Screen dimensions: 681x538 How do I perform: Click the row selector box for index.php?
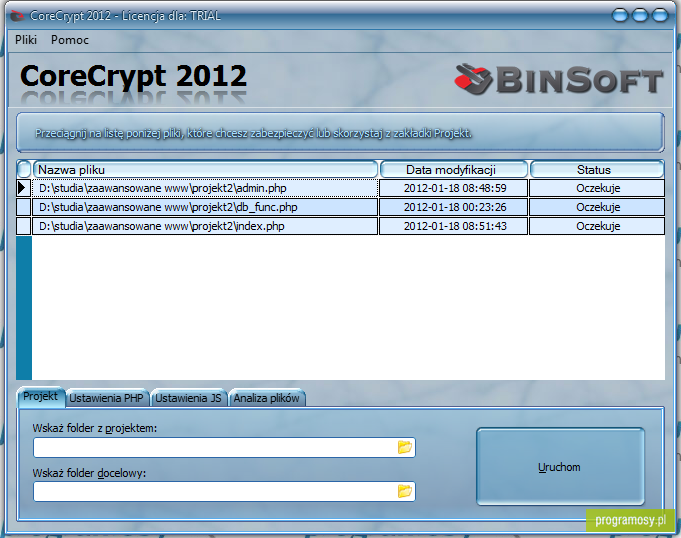23,226
